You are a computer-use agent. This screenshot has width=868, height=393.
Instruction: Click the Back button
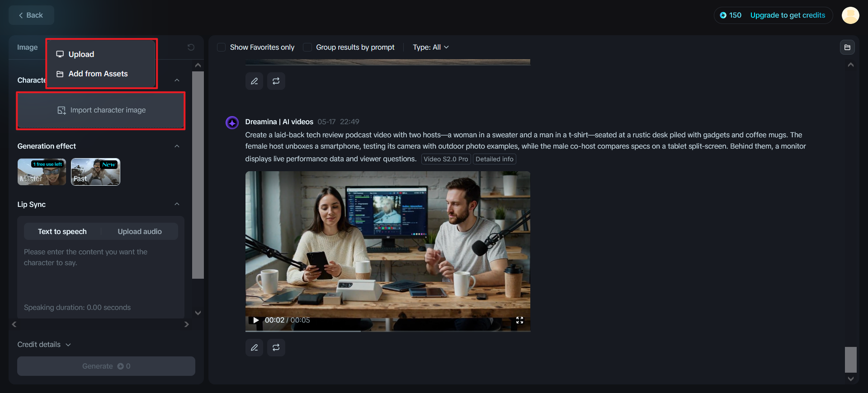click(x=31, y=15)
